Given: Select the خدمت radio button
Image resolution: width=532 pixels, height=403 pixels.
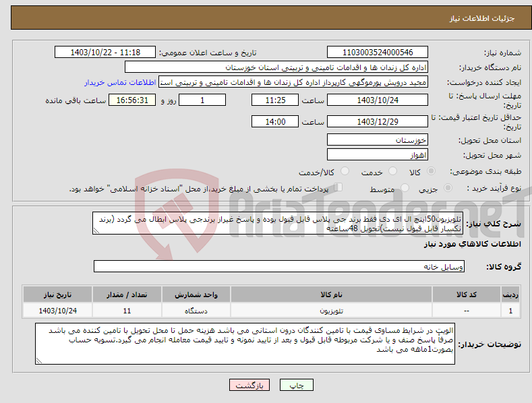Looking at the screenshot, I should [392, 171].
